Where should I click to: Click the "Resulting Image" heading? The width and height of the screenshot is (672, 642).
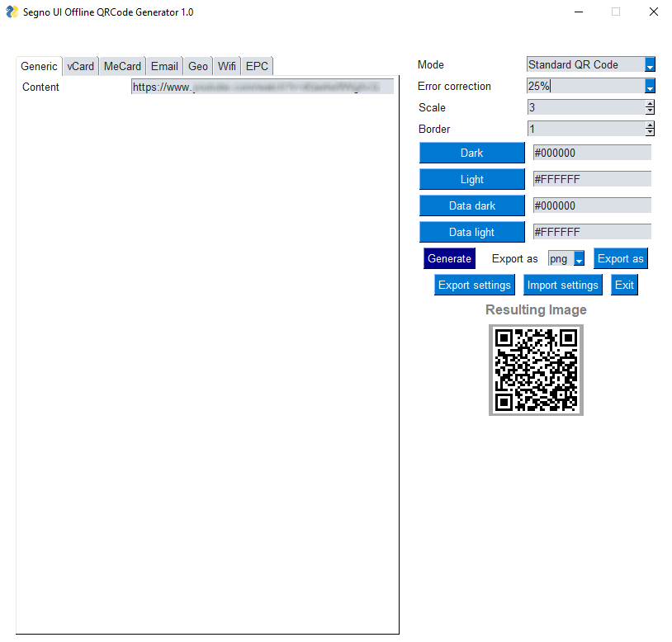pos(536,309)
